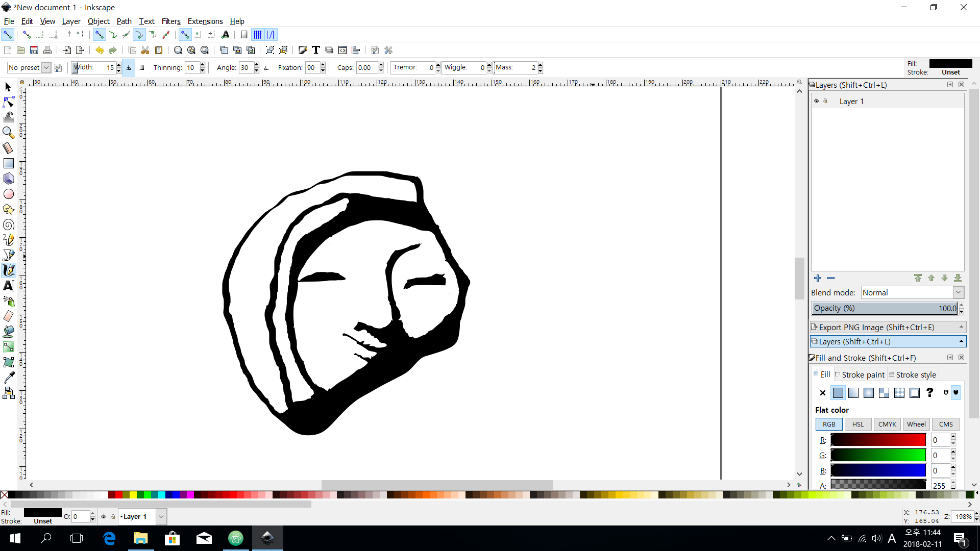The height and width of the screenshot is (551, 980).
Task: Pick the yellow palette swatch
Action: click(x=133, y=495)
